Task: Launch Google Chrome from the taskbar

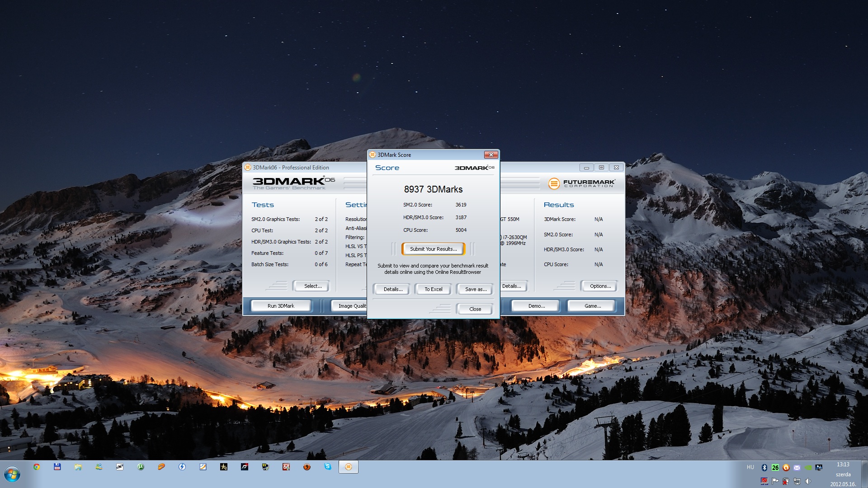Action: tap(37, 467)
